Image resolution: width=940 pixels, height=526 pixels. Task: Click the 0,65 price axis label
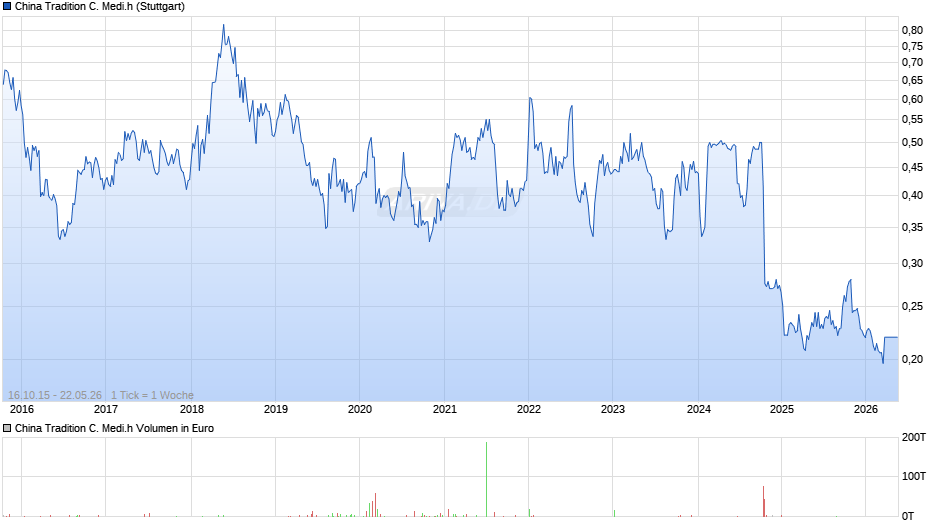pyautogui.click(x=912, y=80)
